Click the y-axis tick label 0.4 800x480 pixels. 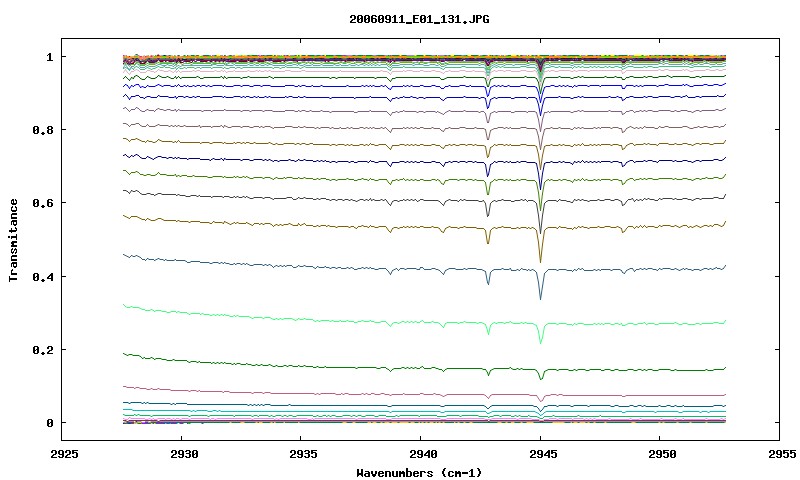tap(42, 276)
